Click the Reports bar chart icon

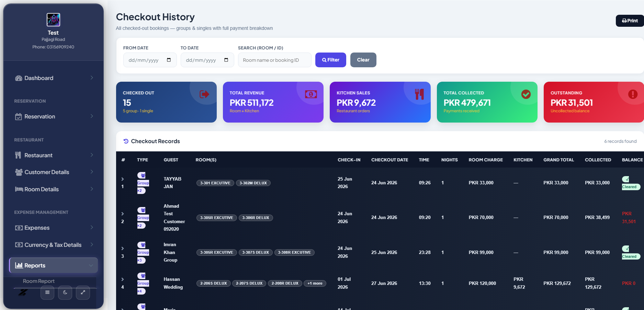(x=19, y=265)
